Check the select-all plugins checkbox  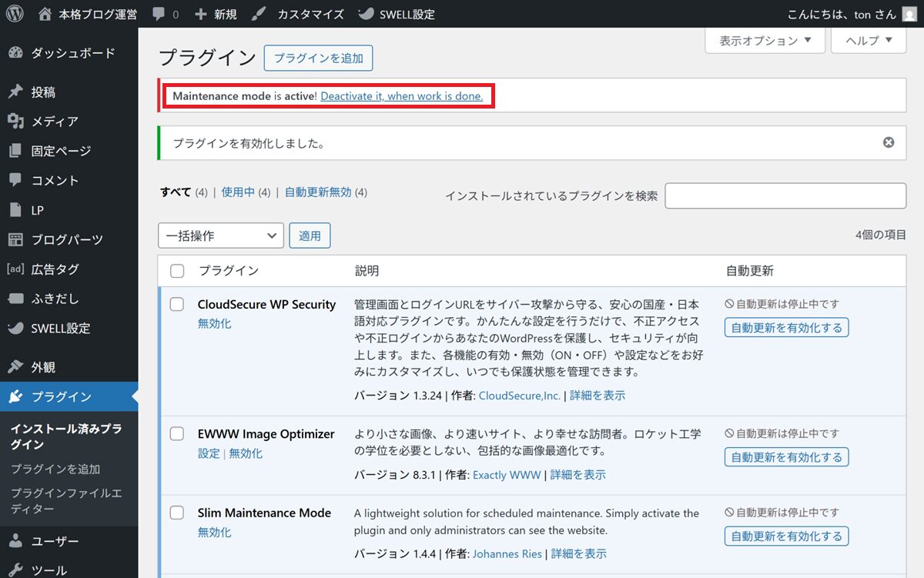click(x=177, y=271)
